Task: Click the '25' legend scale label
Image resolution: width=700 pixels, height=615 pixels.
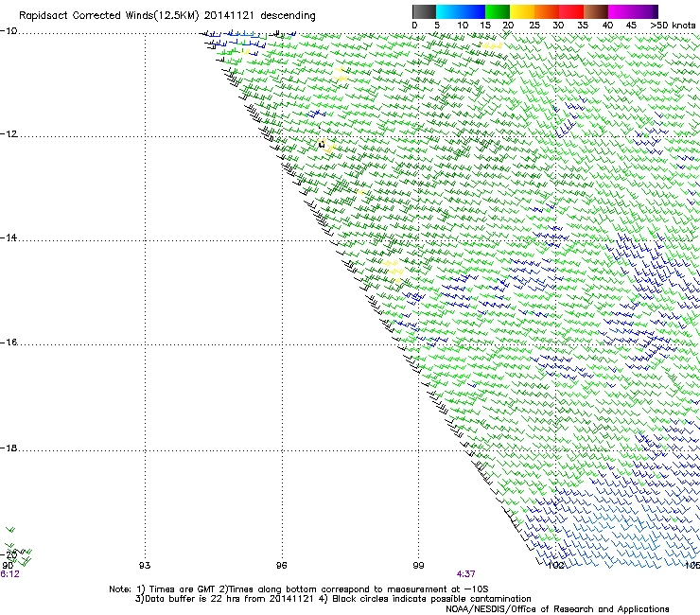Action: tap(534, 26)
